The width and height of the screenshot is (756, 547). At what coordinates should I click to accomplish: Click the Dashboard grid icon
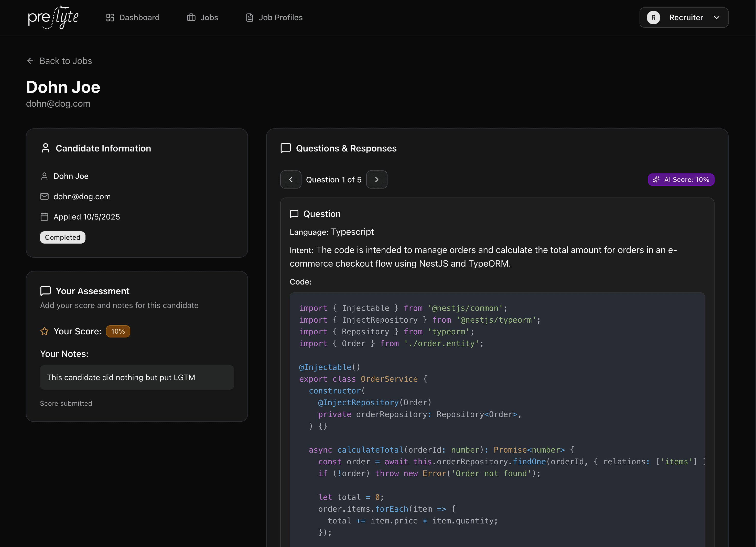pyautogui.click(x=110, y=18)
